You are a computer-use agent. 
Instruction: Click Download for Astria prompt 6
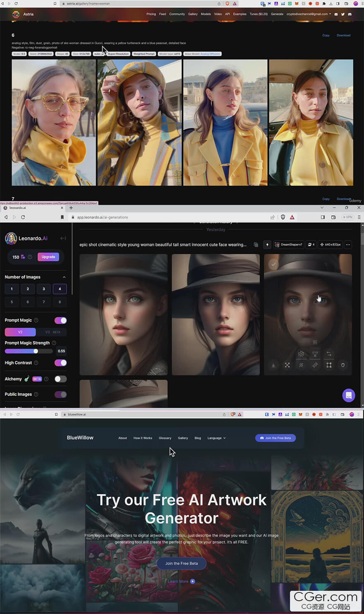[x=343, y=35]
